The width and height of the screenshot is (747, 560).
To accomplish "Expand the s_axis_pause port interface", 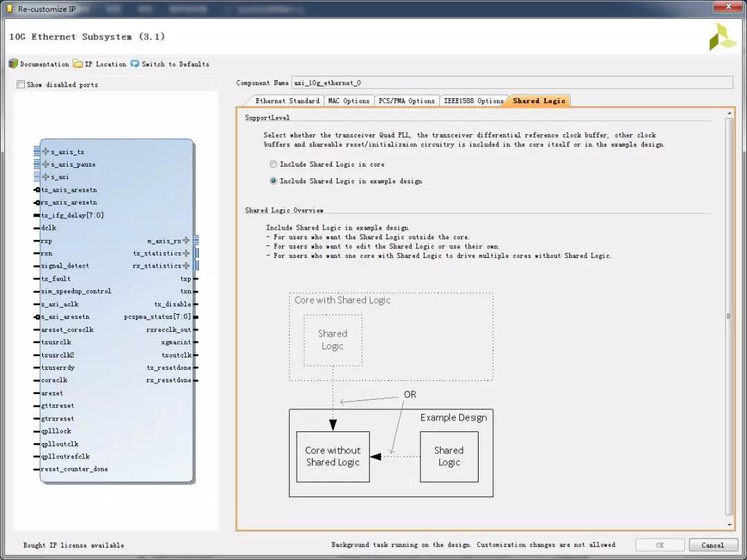I will pos(46,165).
